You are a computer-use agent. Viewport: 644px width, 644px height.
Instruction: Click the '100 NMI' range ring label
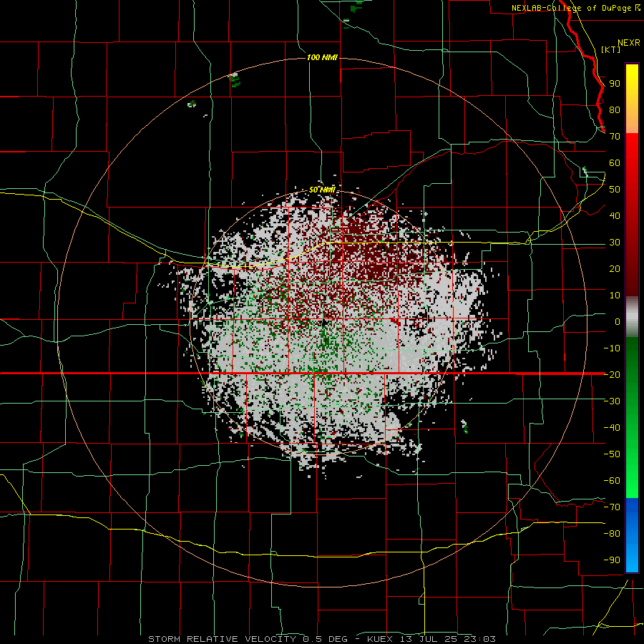pos(322,57)
